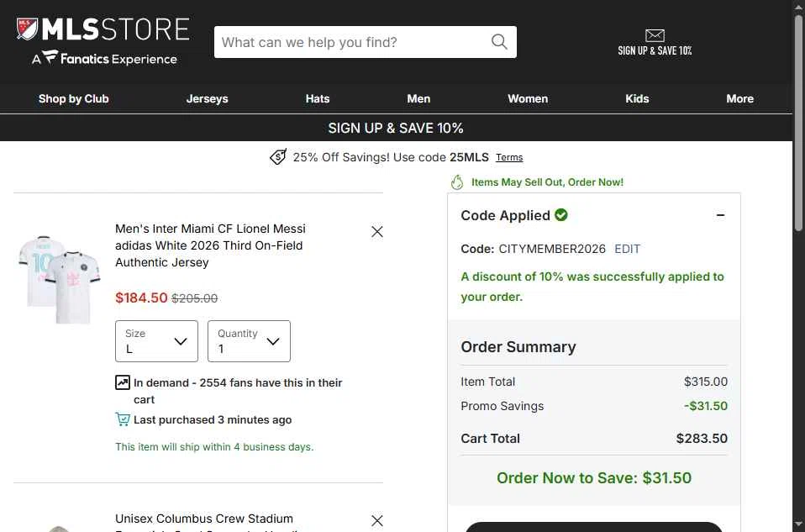Open the Jerseys menu
805x532 pixels.
pyautogui.click(x=207, y=98)
